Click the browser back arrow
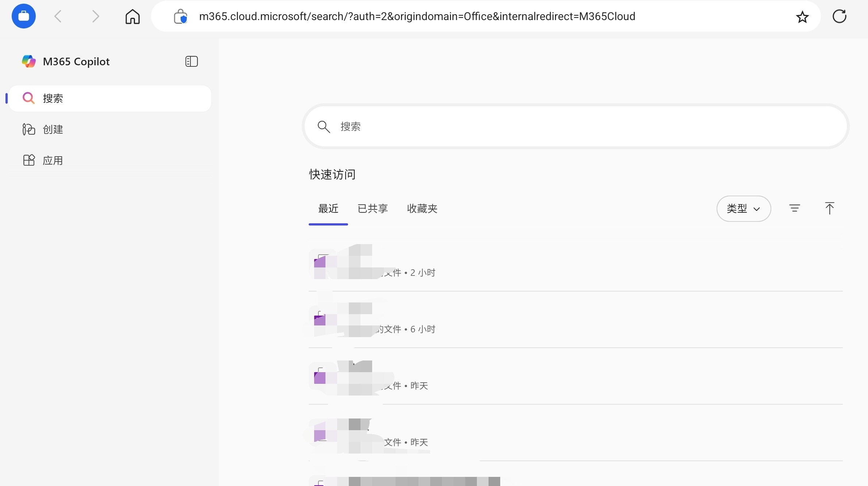Viewport: 868px width, 486px height. pos(58,16)
